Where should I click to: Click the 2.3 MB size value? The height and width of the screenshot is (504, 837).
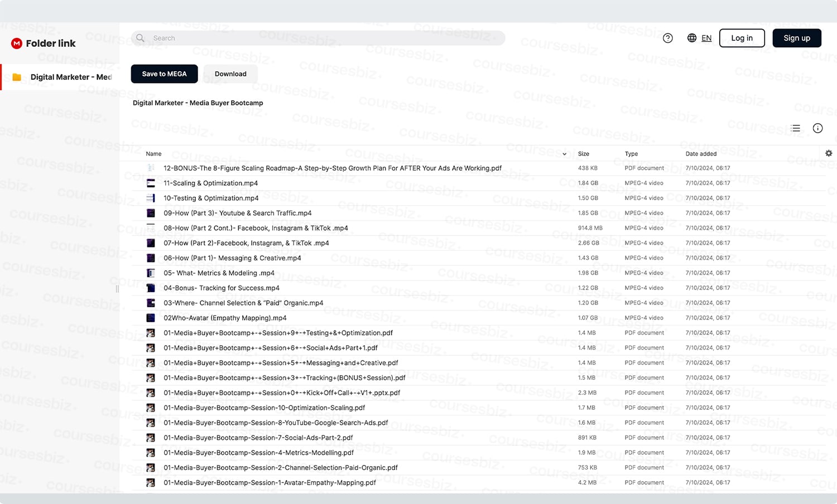[x=587, y=393]
